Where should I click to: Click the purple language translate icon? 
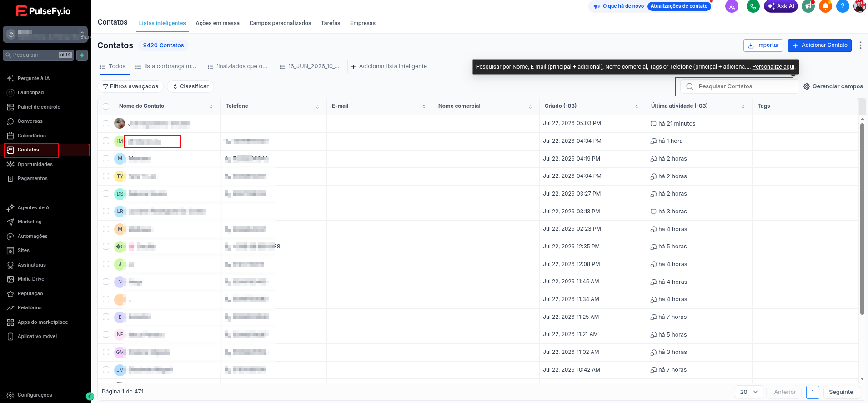tap(732, 6)
